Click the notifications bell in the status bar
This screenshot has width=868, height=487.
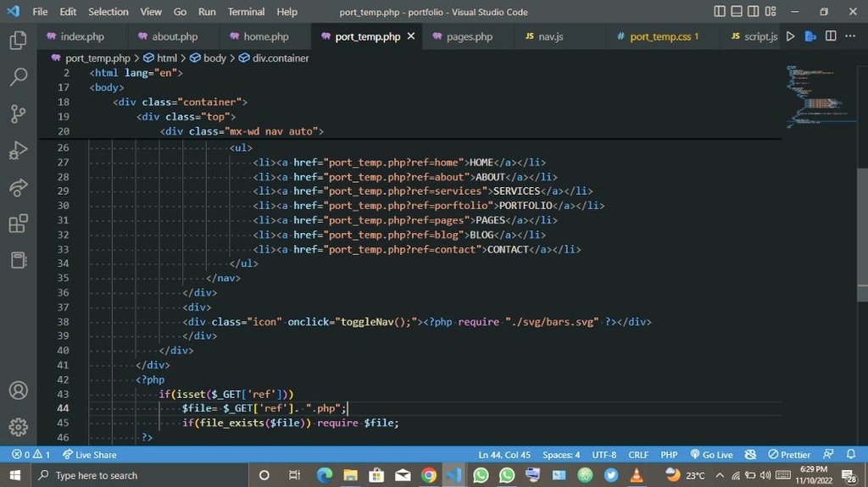(x=851, y=454)
